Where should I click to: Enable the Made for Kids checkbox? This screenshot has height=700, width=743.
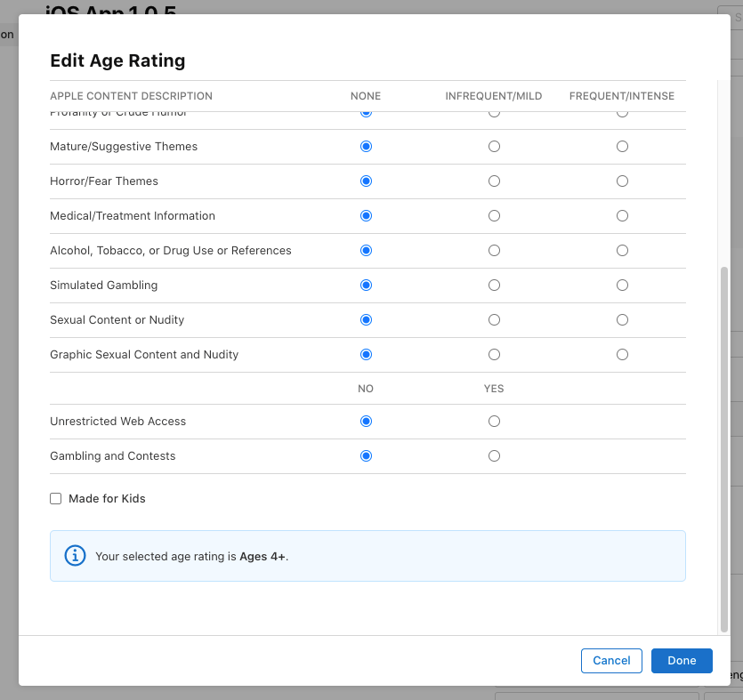click(x=56, y=499)
